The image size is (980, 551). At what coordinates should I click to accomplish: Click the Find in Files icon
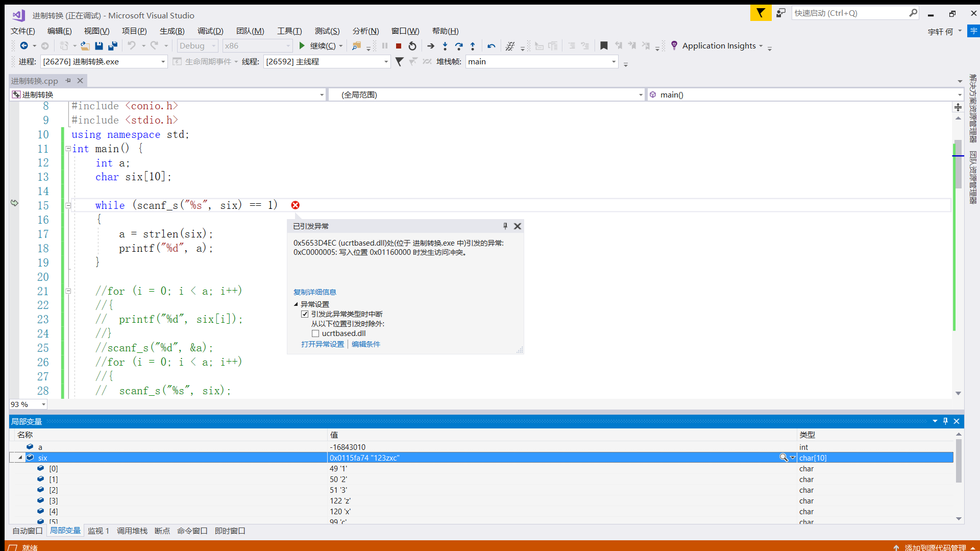click(356, 46)
